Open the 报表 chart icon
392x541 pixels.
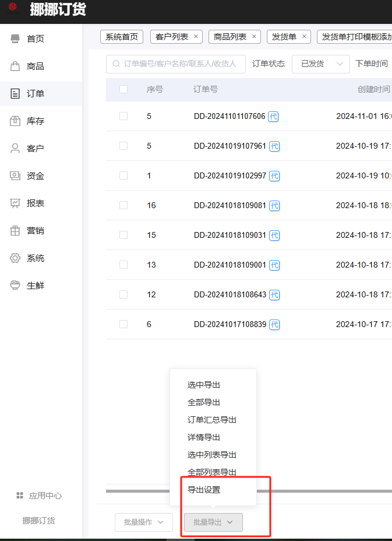coord(15,203)
